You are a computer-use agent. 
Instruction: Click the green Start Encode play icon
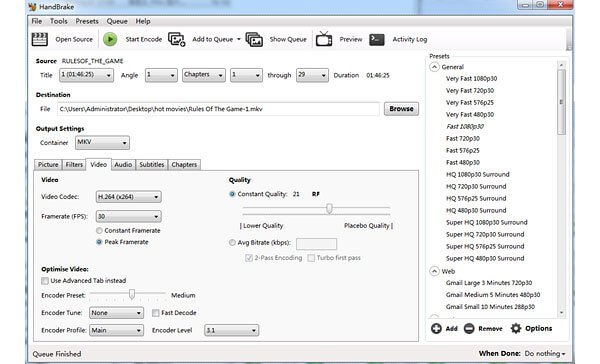tap(110, 39)
